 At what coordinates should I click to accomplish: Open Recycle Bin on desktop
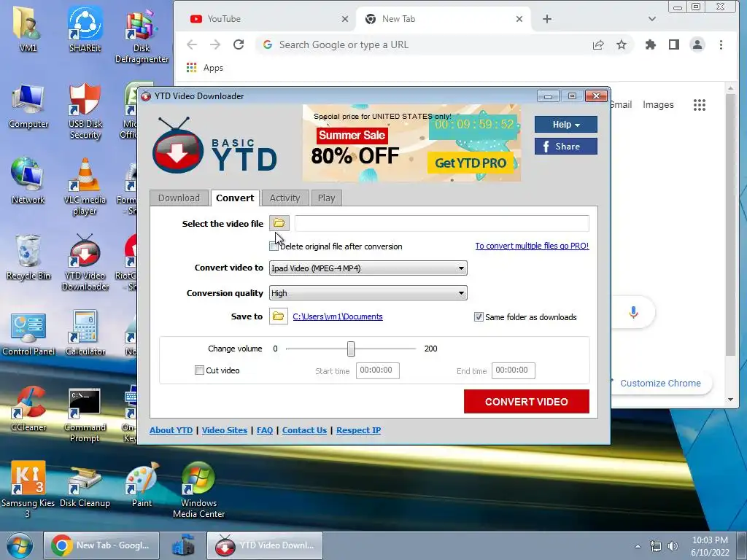click(28, 257)
